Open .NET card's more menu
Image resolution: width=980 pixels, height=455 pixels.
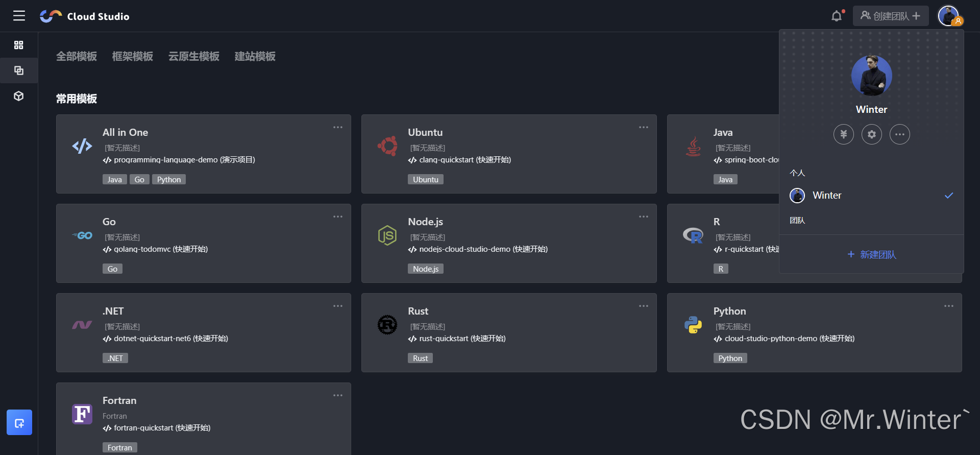click(x=338, y=306)
